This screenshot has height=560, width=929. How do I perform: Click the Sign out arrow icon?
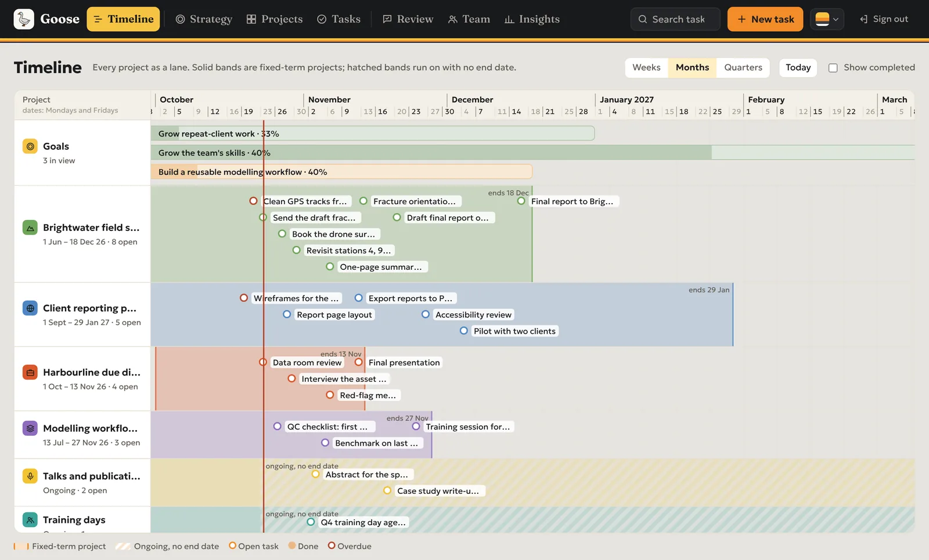click(864, 19)
